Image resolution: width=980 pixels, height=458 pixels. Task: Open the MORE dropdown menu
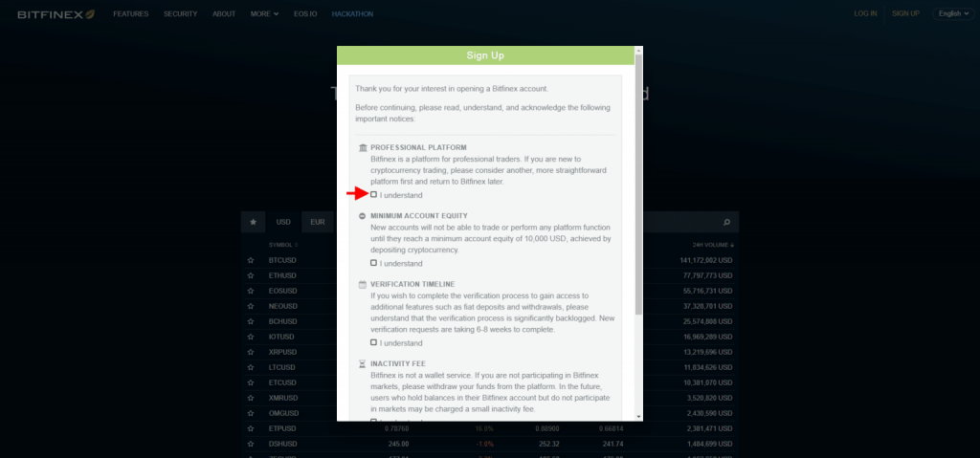point(264,13)
